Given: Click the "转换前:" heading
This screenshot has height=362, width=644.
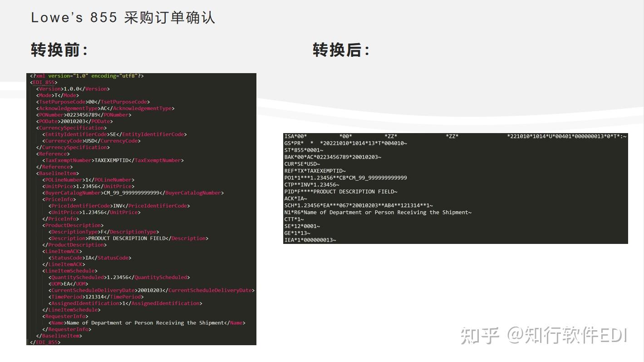Looking at the screenshot, I should click(59, 50).
